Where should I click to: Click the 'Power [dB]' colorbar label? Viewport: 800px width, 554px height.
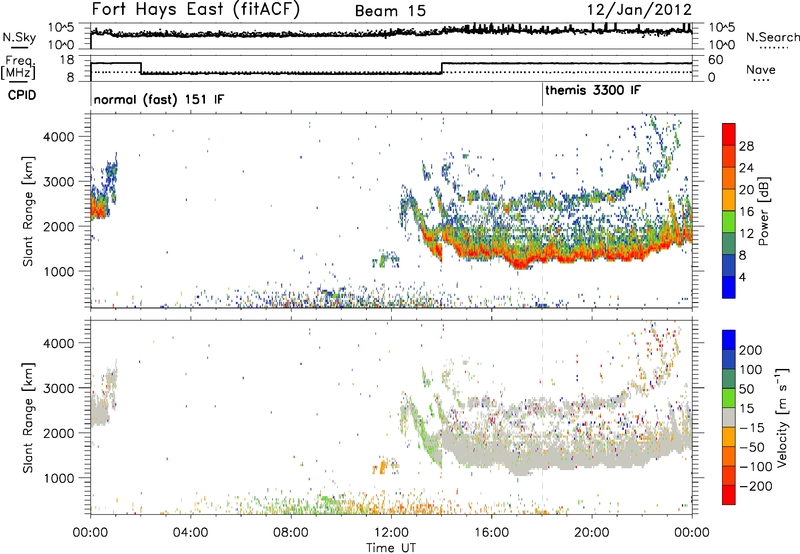tap(764, 211)
